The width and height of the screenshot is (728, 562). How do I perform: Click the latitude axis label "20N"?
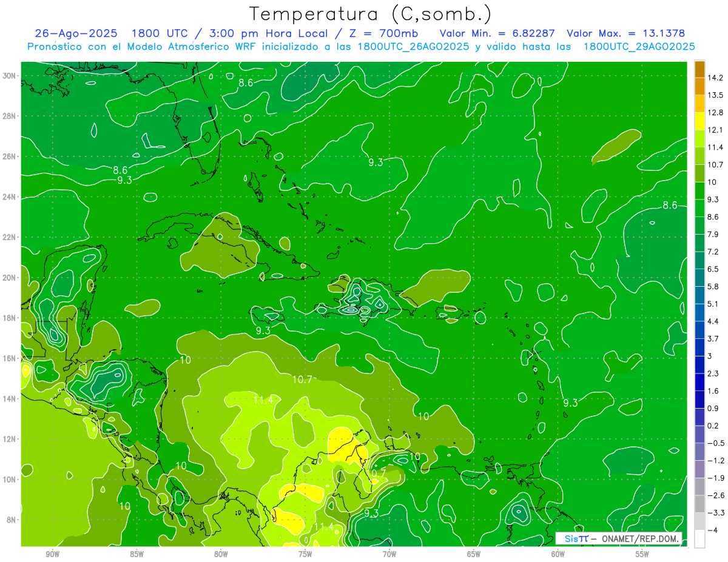(x=10, y=278)
